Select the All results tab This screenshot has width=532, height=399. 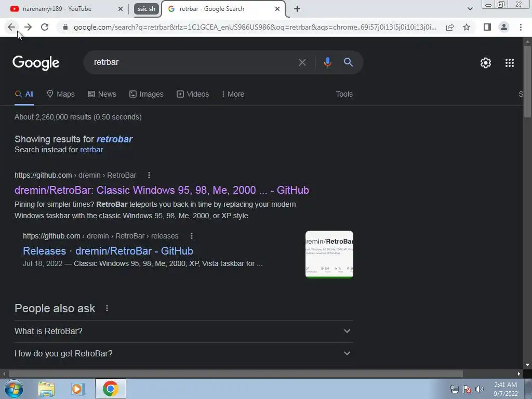pos(24,94)
